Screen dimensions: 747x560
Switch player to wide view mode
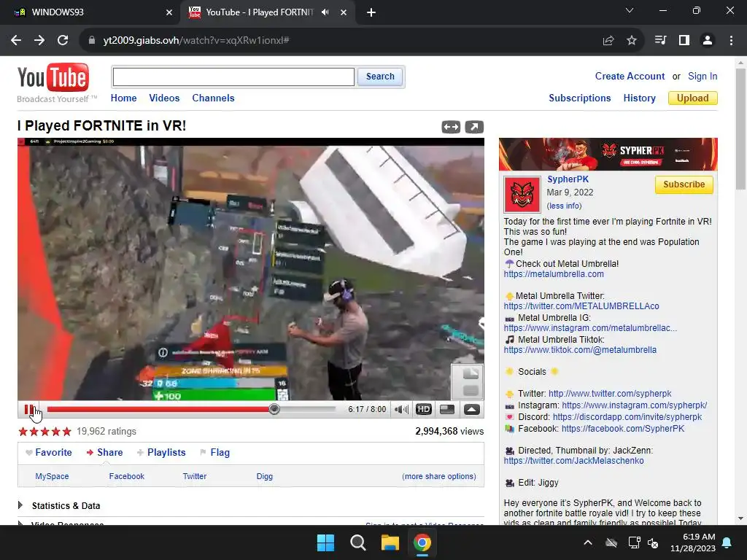(447, 409)
